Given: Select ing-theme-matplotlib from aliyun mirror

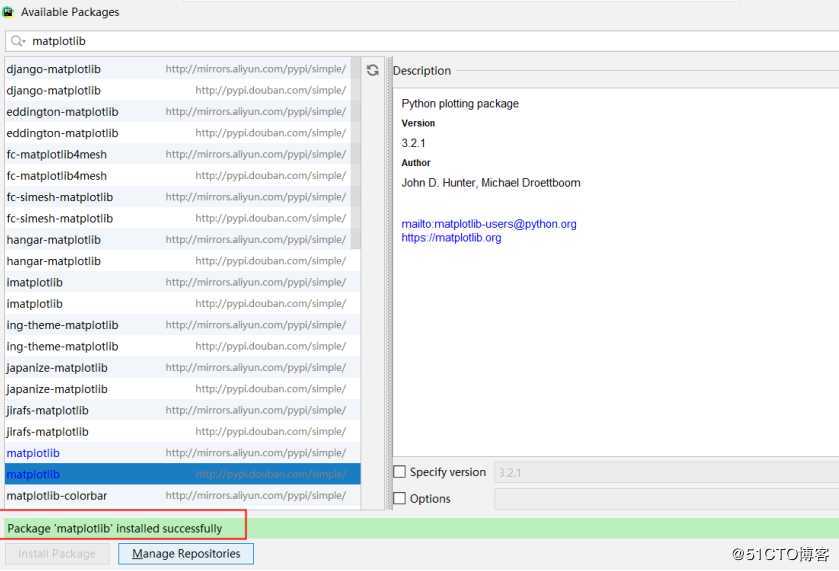Looking at the screenshot, I should coord(182,325).
